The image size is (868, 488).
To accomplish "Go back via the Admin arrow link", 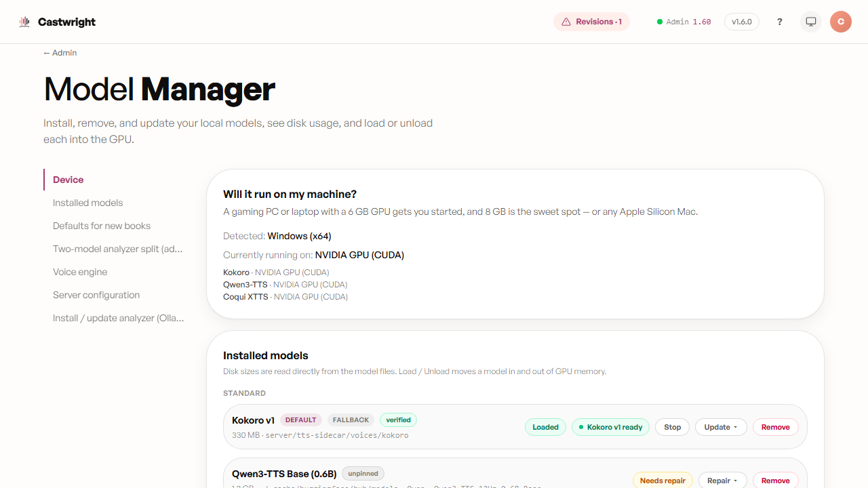I will [60, 53].
